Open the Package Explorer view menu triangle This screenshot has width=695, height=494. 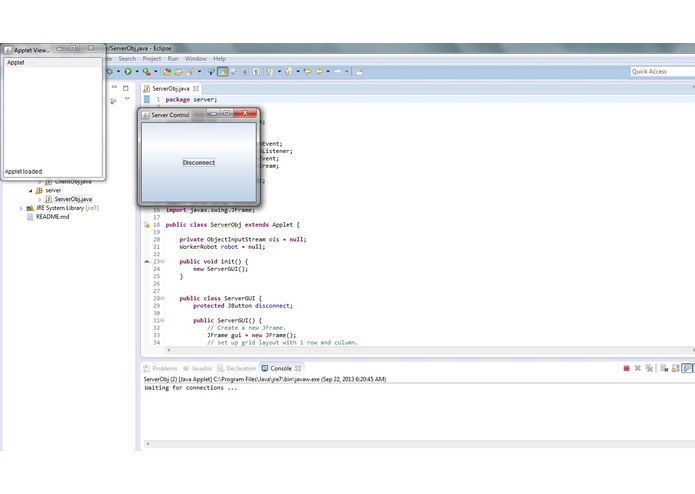click(x=127, y=99)
